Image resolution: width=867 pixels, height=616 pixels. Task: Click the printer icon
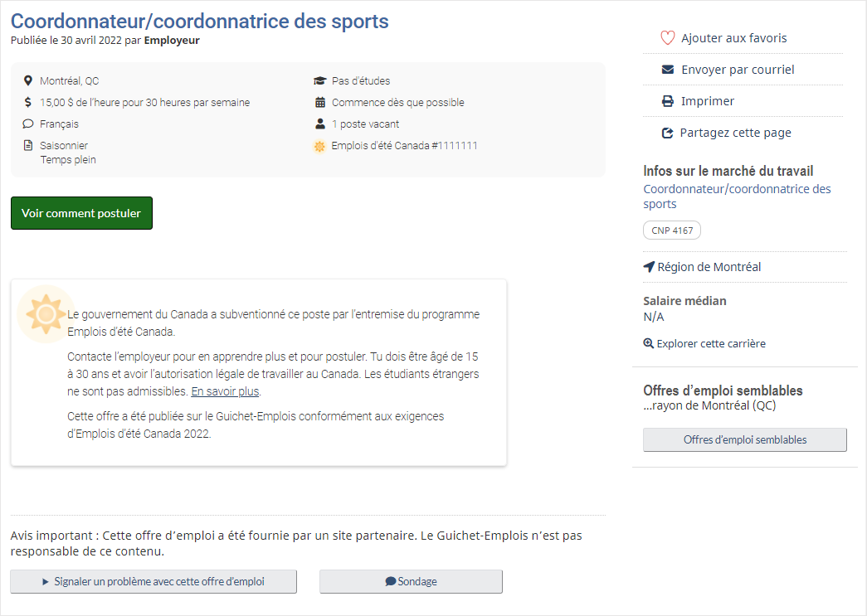(667, 101)
